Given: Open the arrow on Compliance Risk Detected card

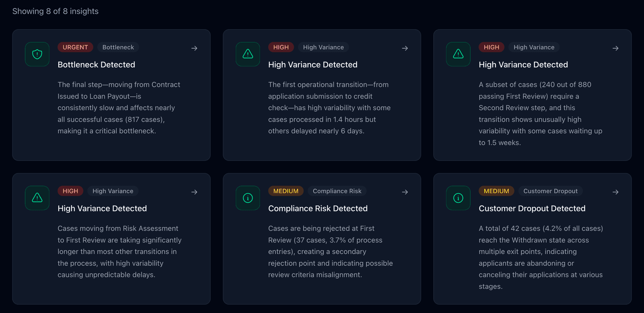Looking at the screenshot, I should [x=405, y=192].
